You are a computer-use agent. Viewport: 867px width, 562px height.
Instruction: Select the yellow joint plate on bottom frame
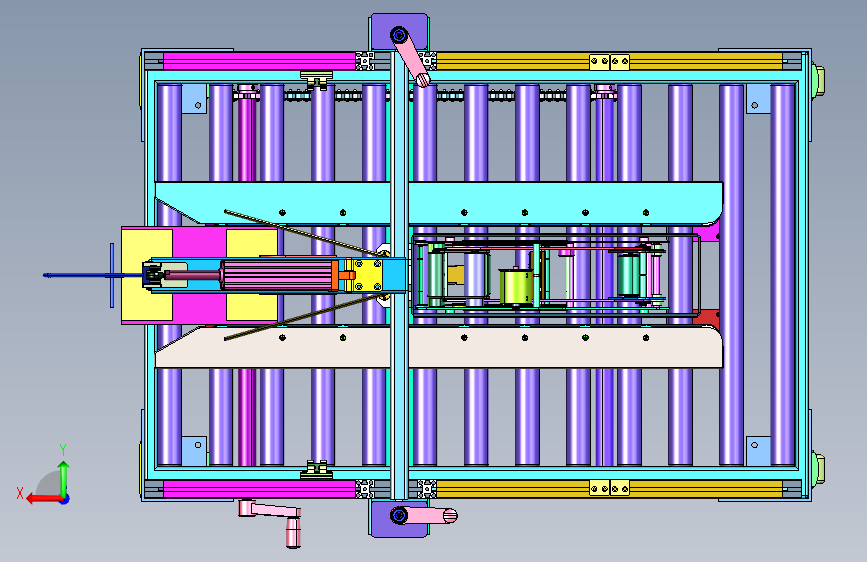[609, 488]
